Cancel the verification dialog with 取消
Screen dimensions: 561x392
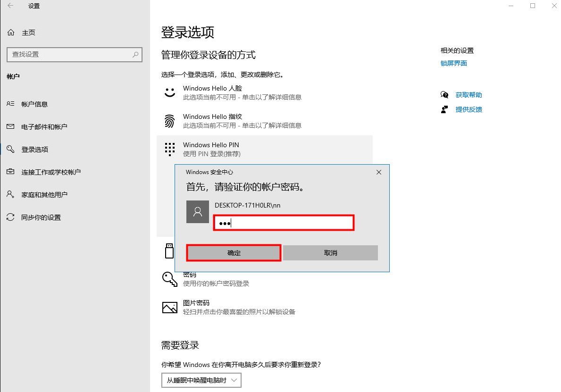330,252
